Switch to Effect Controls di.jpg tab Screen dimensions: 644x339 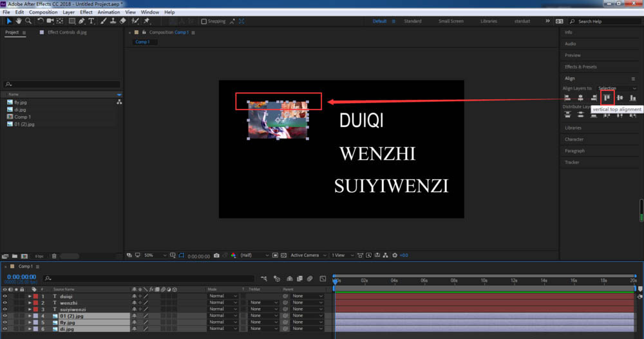[67, 32]
